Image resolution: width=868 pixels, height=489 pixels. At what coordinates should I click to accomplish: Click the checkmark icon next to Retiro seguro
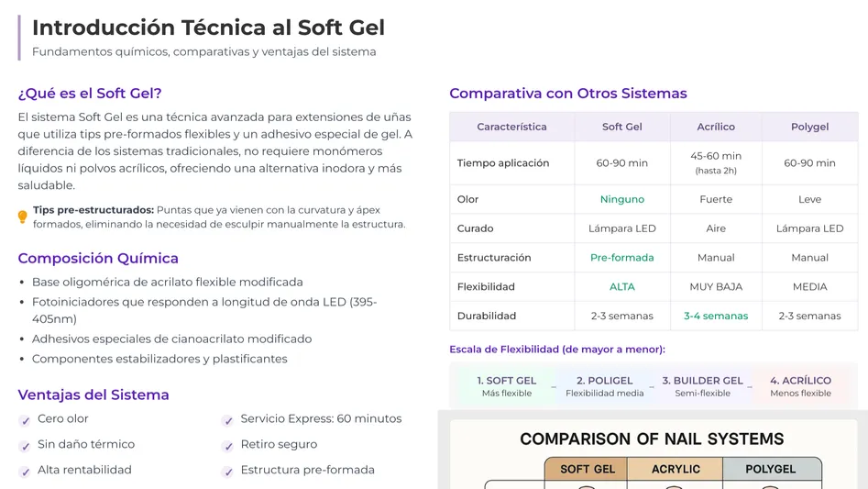click(227, 446)
